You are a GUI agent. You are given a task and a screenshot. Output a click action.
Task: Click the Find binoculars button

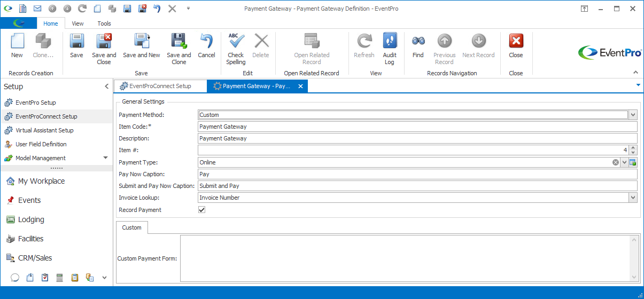[x=418, y=46]
